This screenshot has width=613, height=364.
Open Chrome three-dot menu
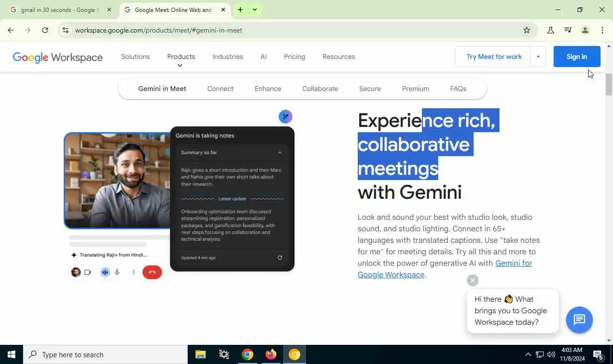point(602,30)
